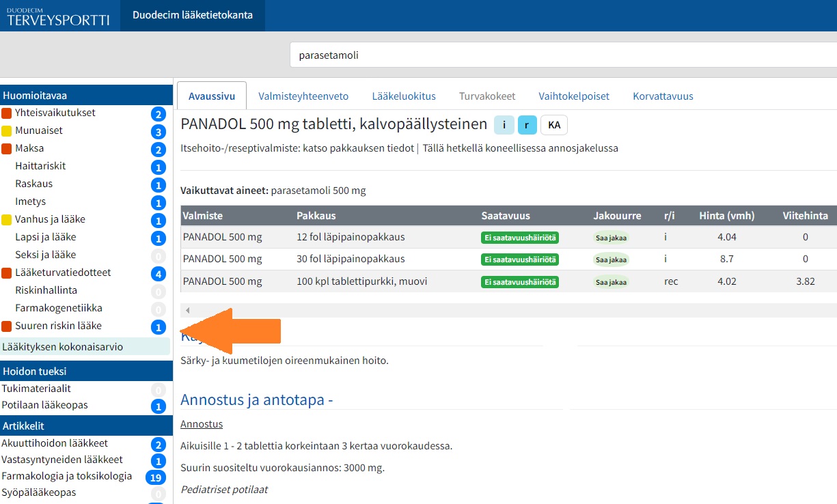The width and height of the screenshot is (837, 504).
Task: Click the Saatavuus column header
Action: [506, 216]
